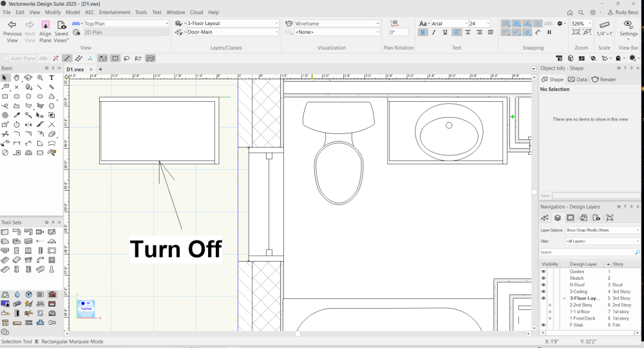Expand the 3-Floor Layout layer dropdown
Image resolution: width=644 pixels, height=348 pixels.
232,24
